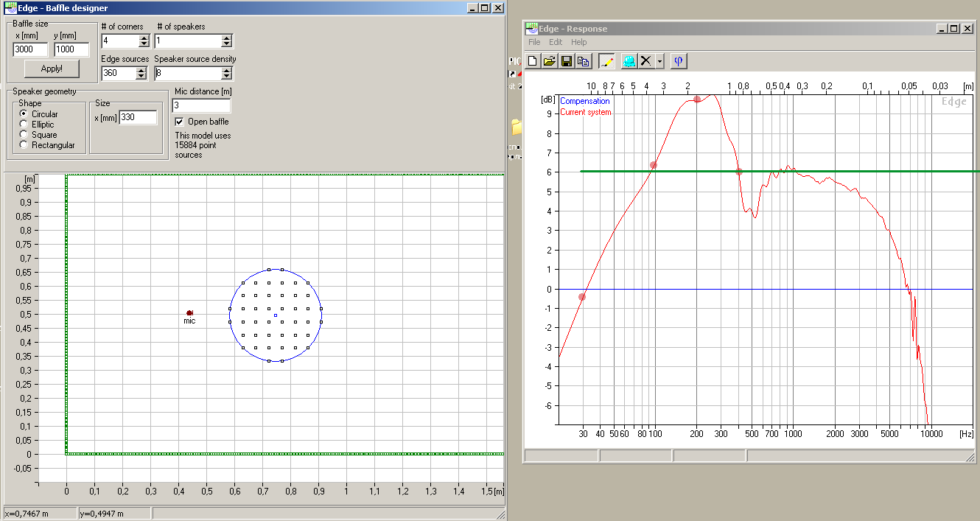Click the Open folder icon in Response toolbar
The height and width of the screenshot is (521, 980).
(549, 61)
